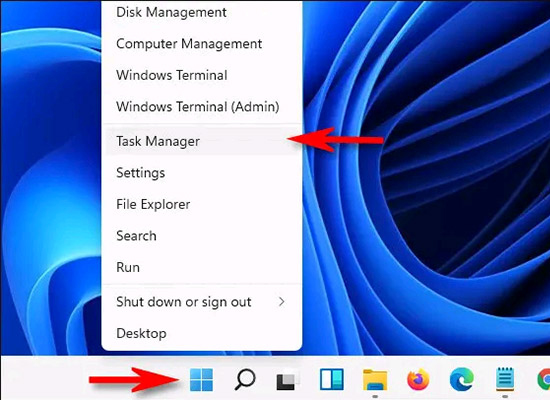Expand Shut down or sign out submenu
The width and height of the screenshot is (550, 400).
coord(202,302)
